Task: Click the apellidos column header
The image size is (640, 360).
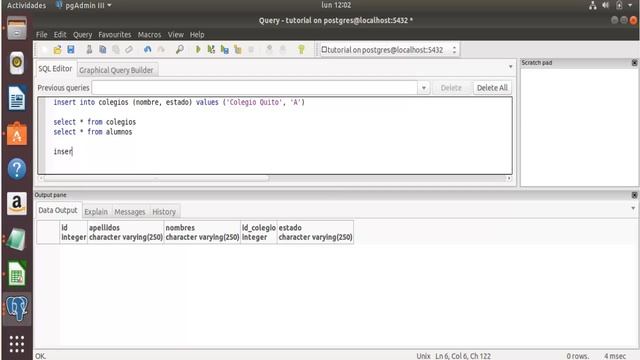Action: (126, 232)
